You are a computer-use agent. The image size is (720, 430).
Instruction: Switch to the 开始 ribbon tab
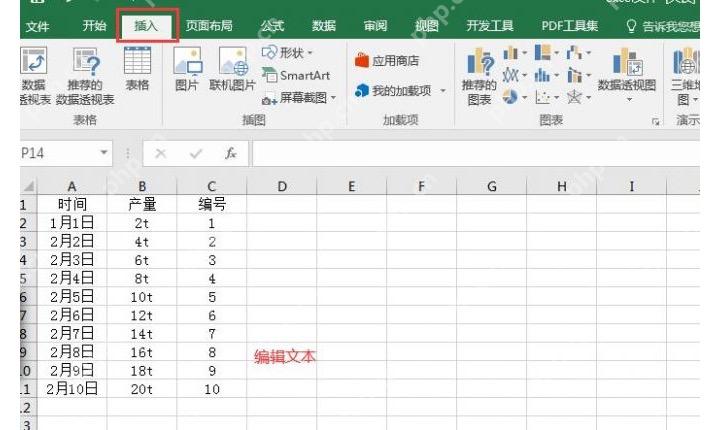pyautogui.click(x=94, y=25)
